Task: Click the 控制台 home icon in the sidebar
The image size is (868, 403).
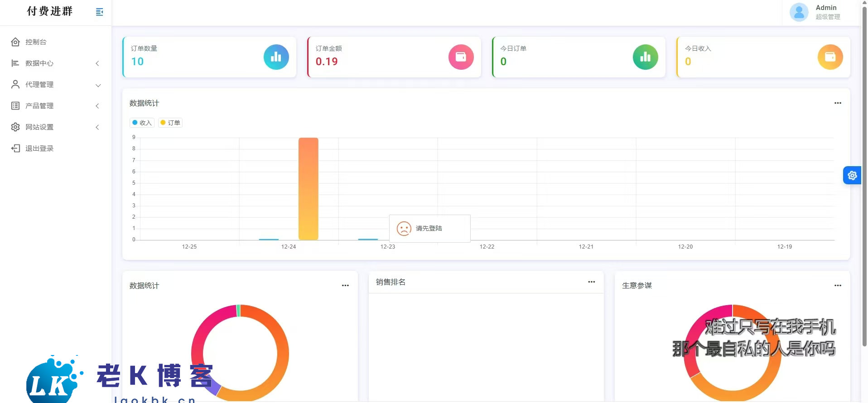Action: tap(15, 42)
